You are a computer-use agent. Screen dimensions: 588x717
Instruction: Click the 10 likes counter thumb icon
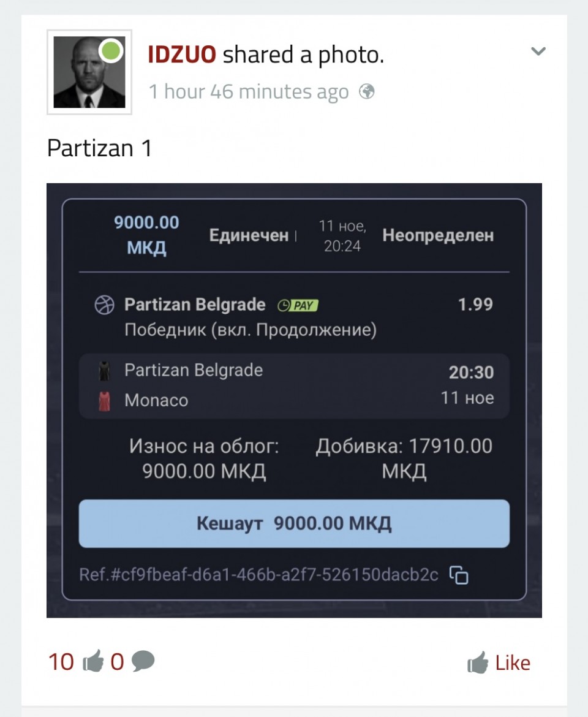[x=93, y=661]
